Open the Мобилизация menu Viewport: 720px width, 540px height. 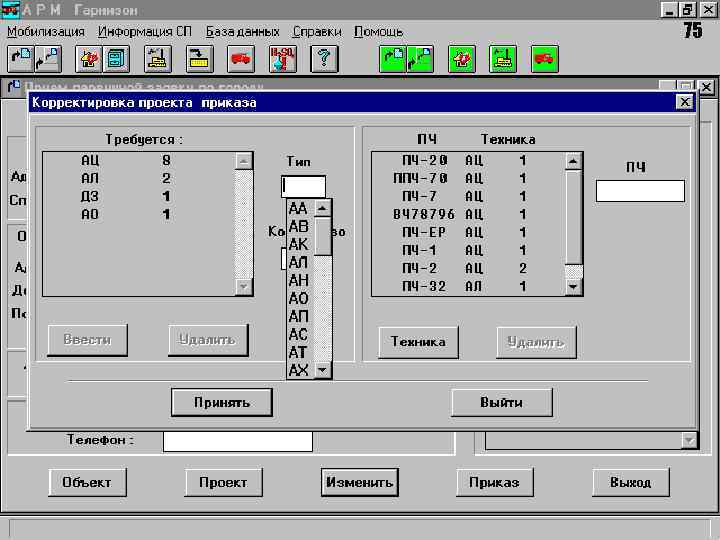[46, 32]
